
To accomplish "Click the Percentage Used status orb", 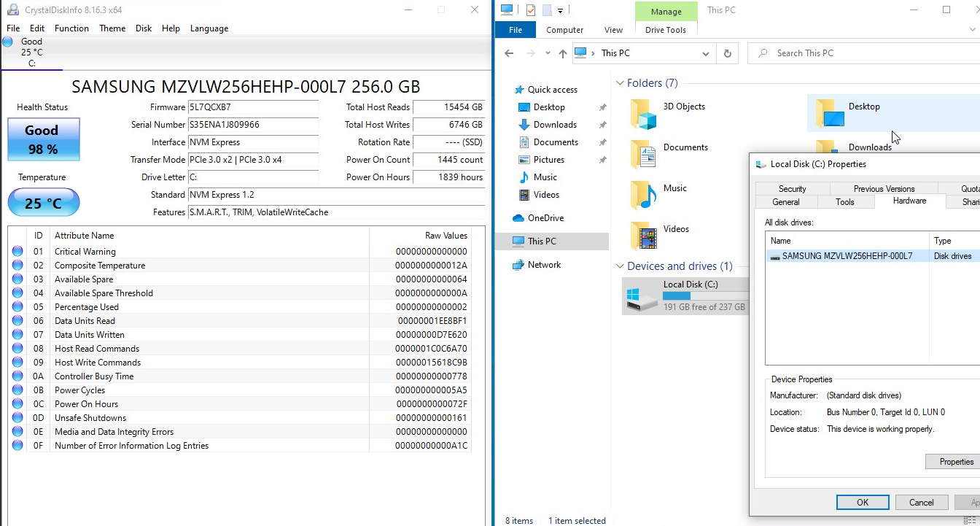I will click(x=17, y=307).
